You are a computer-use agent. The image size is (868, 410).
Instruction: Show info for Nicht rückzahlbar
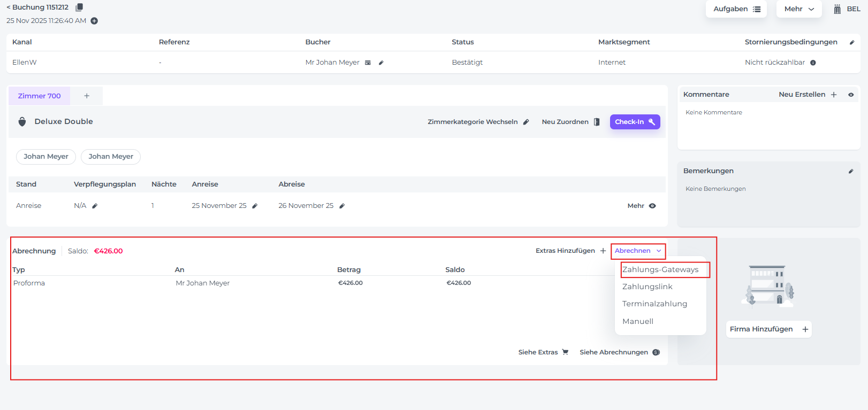[813, 63]
